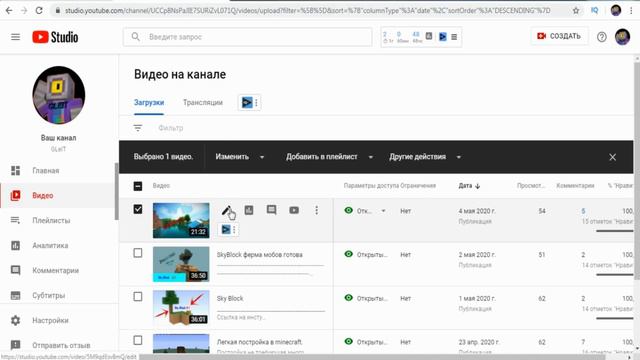
Task: Click the blue extension arrow icon in header
Action: coord(442,37)
